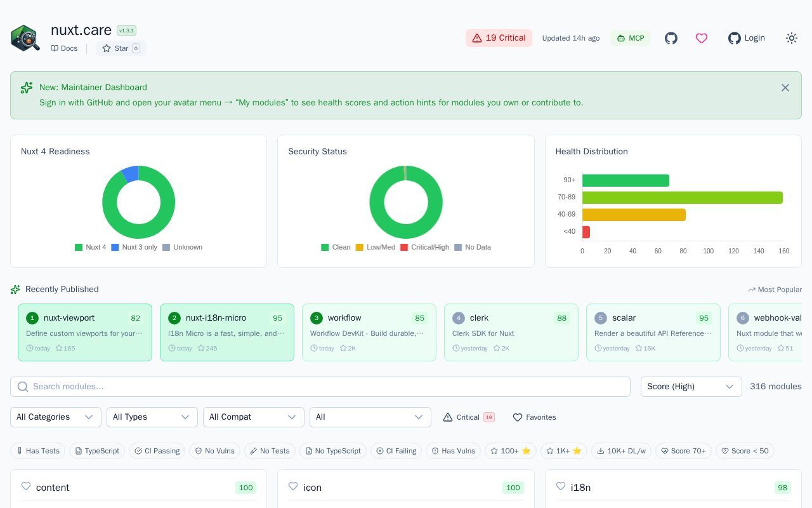Enable the 1K+ stars filter chip
Screen dimensions: 812x508
pyautogui.click(x=564, y=451)
